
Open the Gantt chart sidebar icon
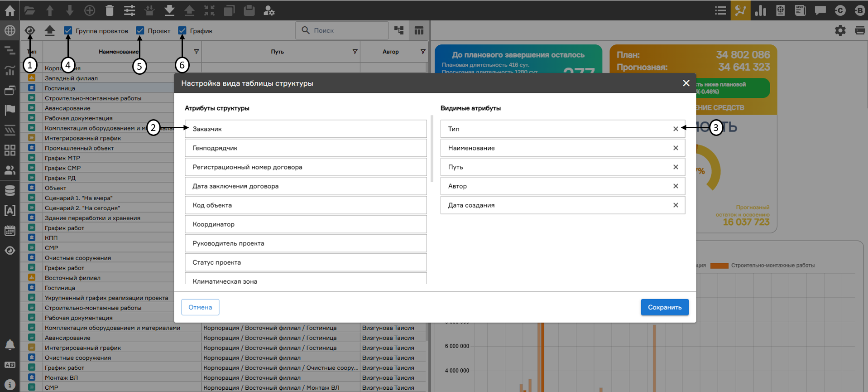(x=10, y=50)
